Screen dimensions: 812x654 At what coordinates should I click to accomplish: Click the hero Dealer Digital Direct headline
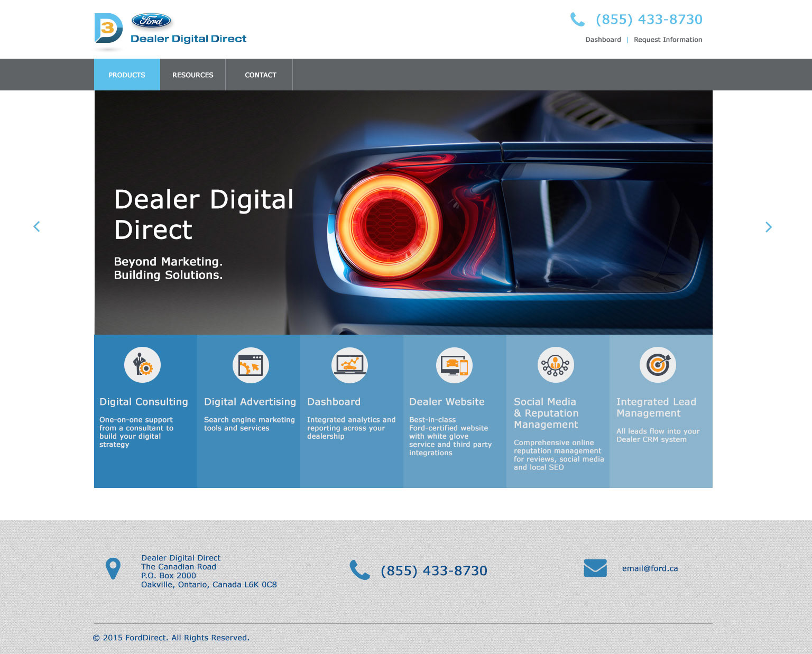(x=204, y=214)
